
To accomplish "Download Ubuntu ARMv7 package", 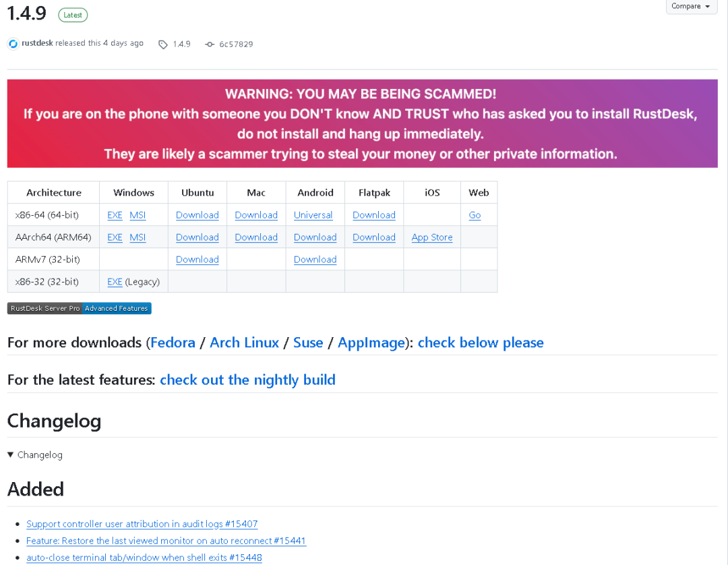I will tap(198, 260).
